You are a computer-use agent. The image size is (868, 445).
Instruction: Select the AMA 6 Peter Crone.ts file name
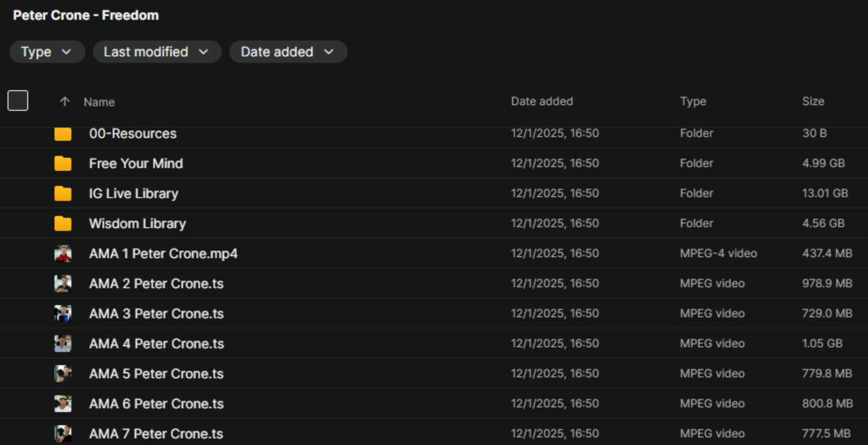[x=156, y=404]
